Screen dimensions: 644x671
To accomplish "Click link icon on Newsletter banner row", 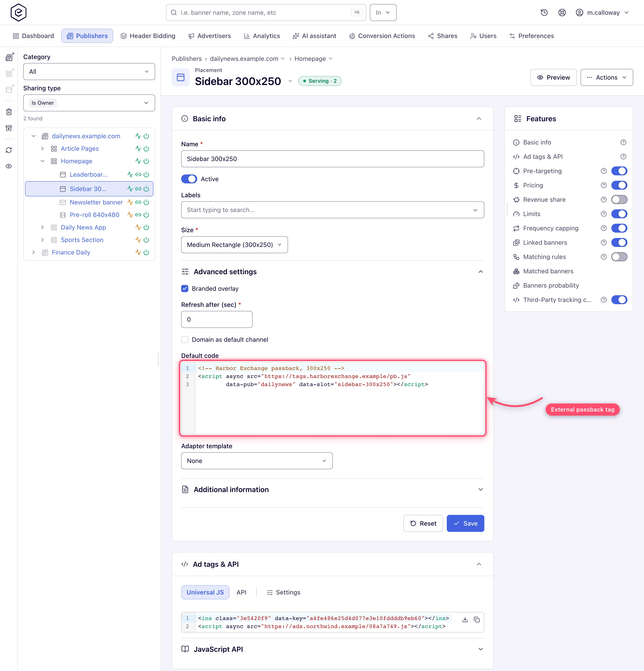I will pyautogui.click(x=138, y=202).
